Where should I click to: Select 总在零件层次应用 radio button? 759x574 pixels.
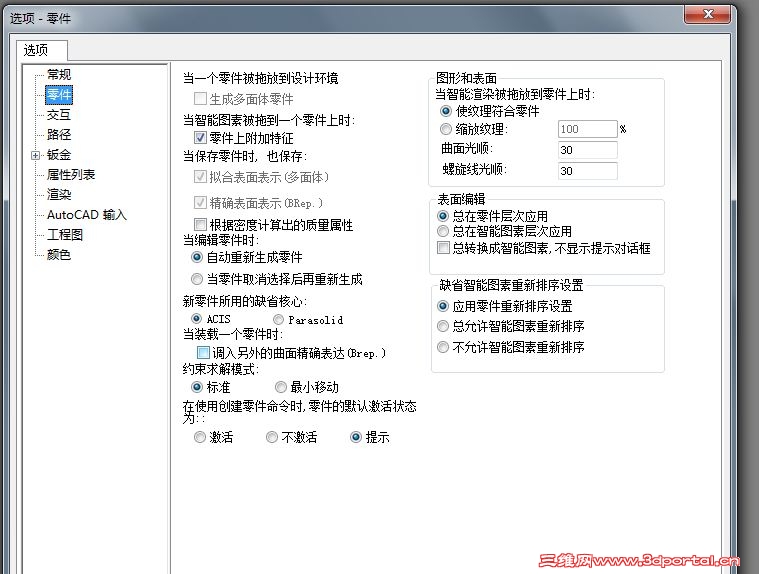pos(443,216)
